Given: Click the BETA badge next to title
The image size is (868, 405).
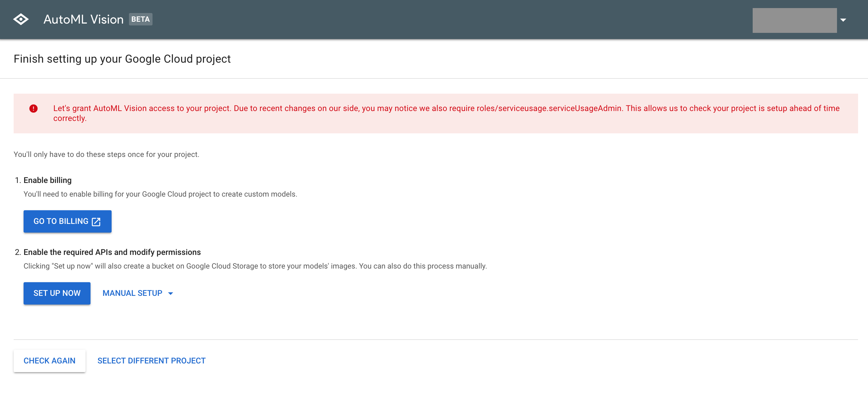Looking at the screenshot, I should click(x=140, y=19).
